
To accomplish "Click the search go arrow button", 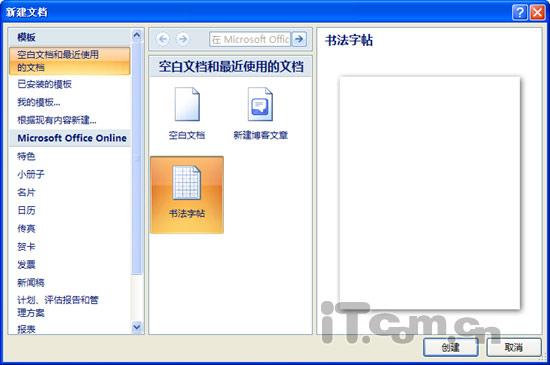I will coord(299,39).
